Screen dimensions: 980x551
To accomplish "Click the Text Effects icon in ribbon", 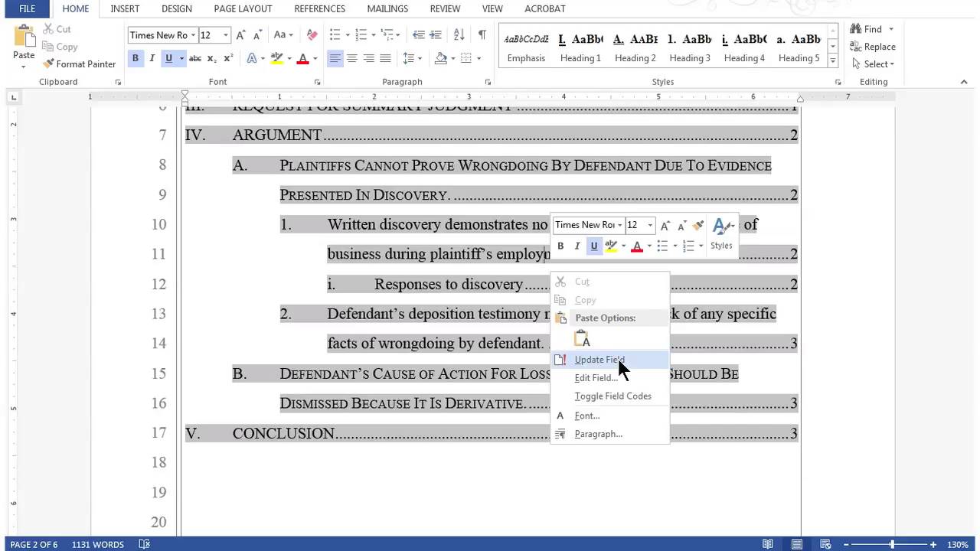I will point(252,58).
